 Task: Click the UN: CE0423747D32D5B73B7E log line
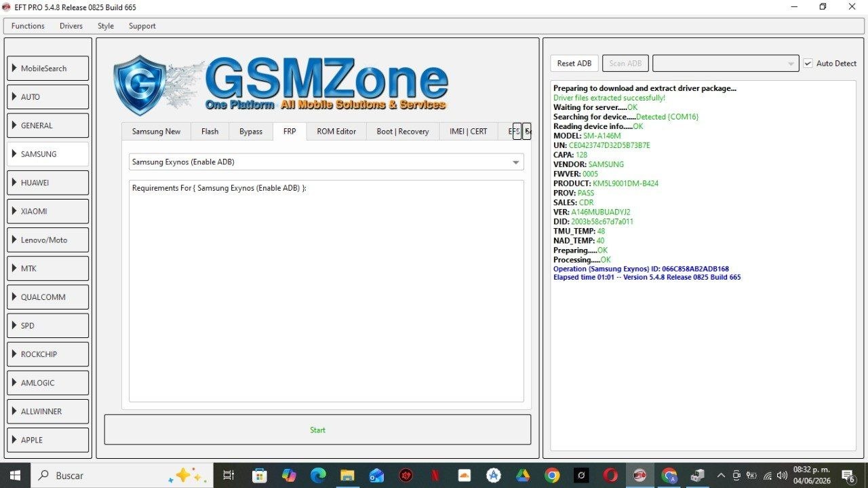point(601,145)
